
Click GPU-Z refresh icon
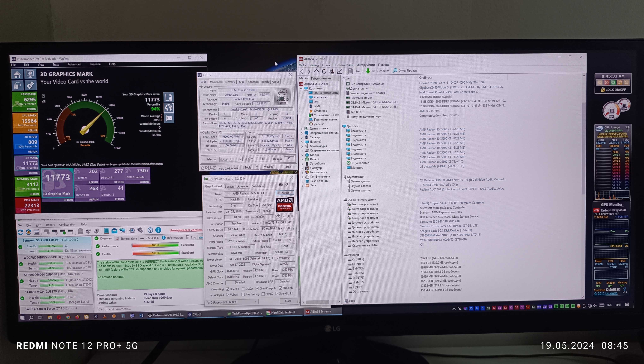287,184
